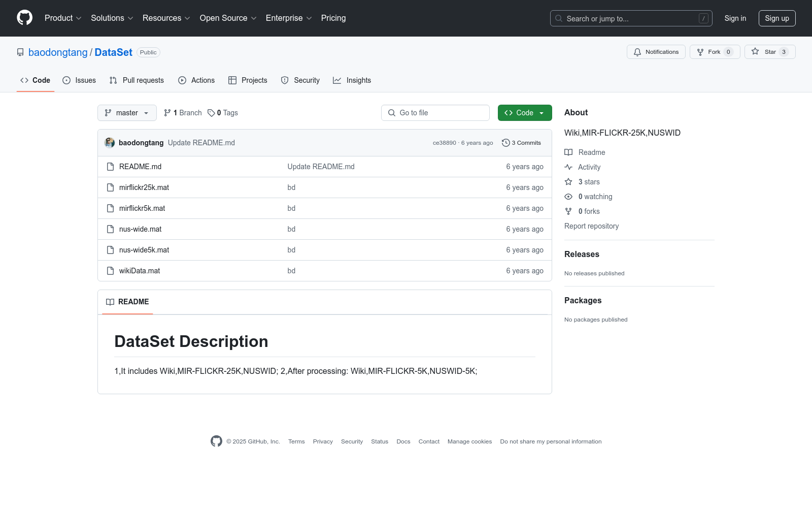Open the Pricing page

tap(333, 18)
